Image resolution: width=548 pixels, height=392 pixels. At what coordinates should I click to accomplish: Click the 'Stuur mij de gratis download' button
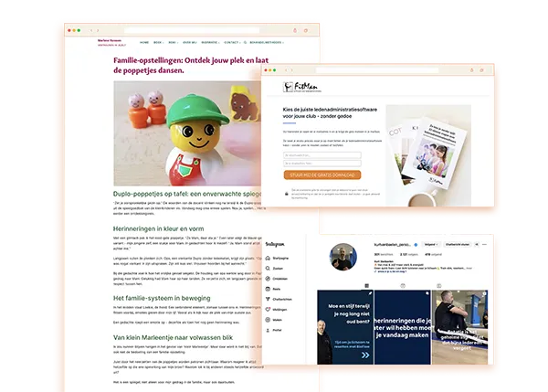322,175
